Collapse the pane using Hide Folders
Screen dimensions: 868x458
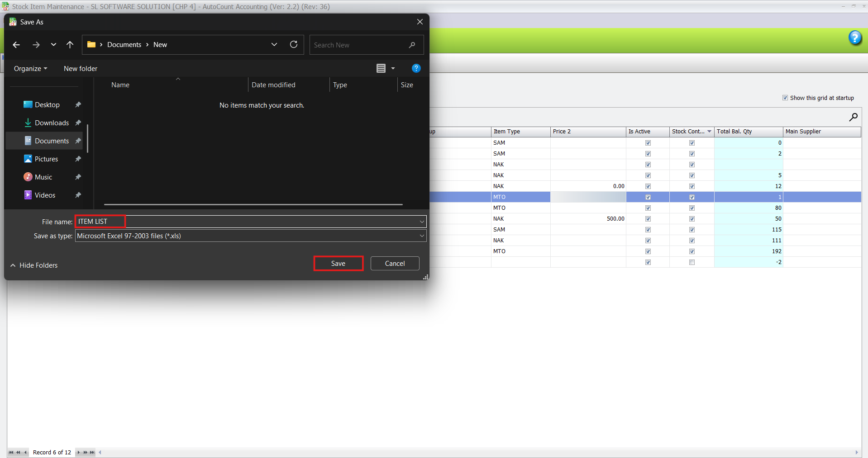pos(34,265)
